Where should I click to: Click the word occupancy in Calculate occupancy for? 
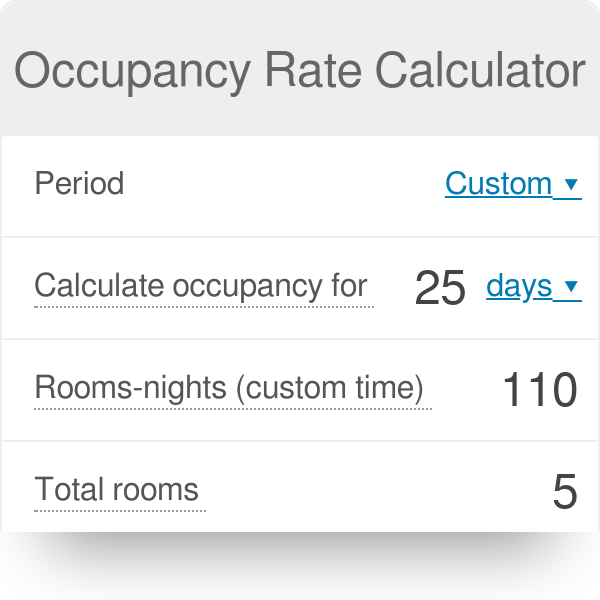[x=248, y=287]
